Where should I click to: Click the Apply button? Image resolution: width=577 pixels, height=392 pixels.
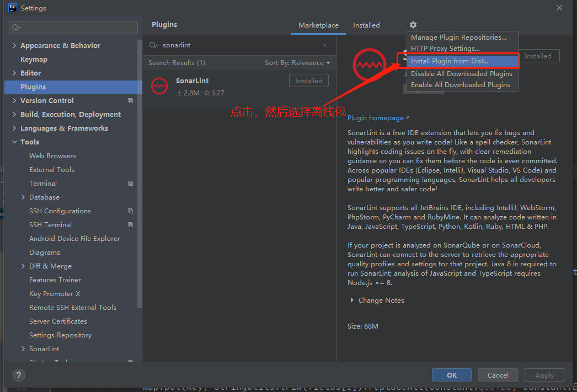tap(544, 375)
